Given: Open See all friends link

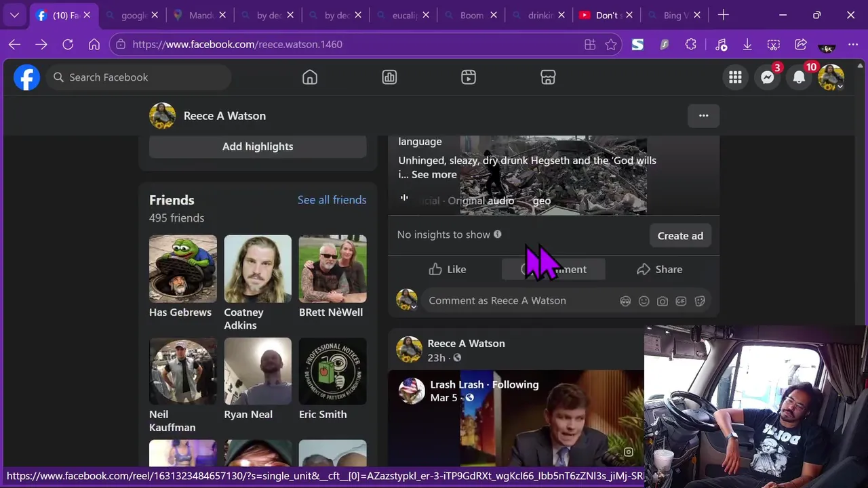Looking at the screenshot, I should click(x=332, y=200).
